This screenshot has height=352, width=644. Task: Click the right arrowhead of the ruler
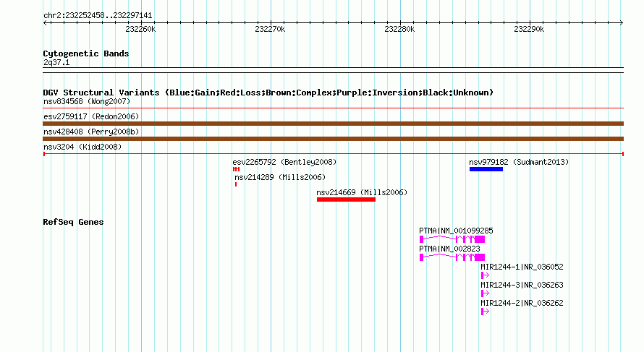(x=622, y=23)
